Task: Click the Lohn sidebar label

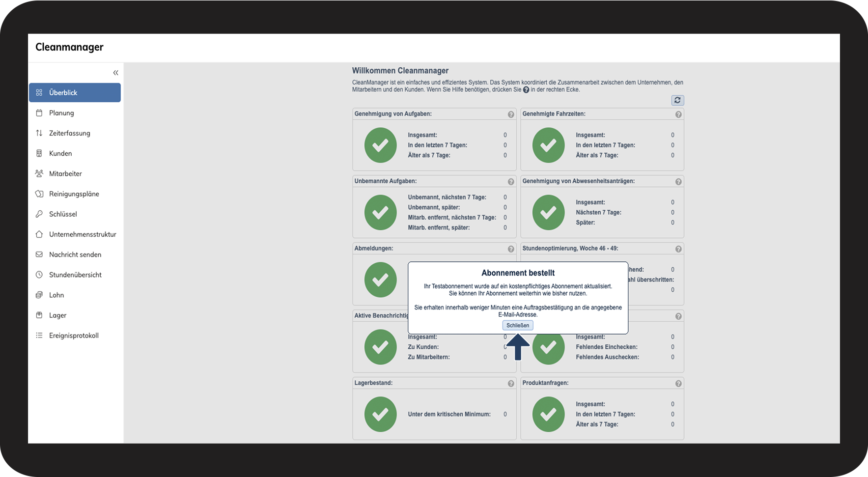Action: [x=56, y=295]
